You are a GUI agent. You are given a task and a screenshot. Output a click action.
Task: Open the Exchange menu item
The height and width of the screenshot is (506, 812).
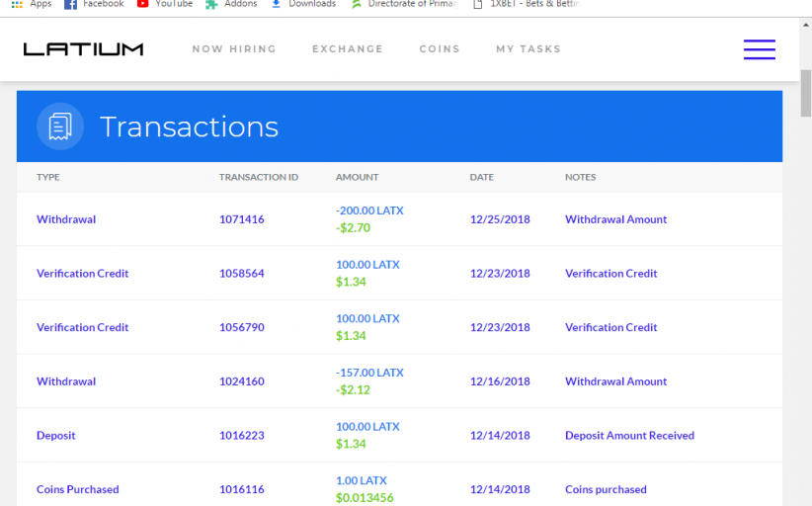347,49
